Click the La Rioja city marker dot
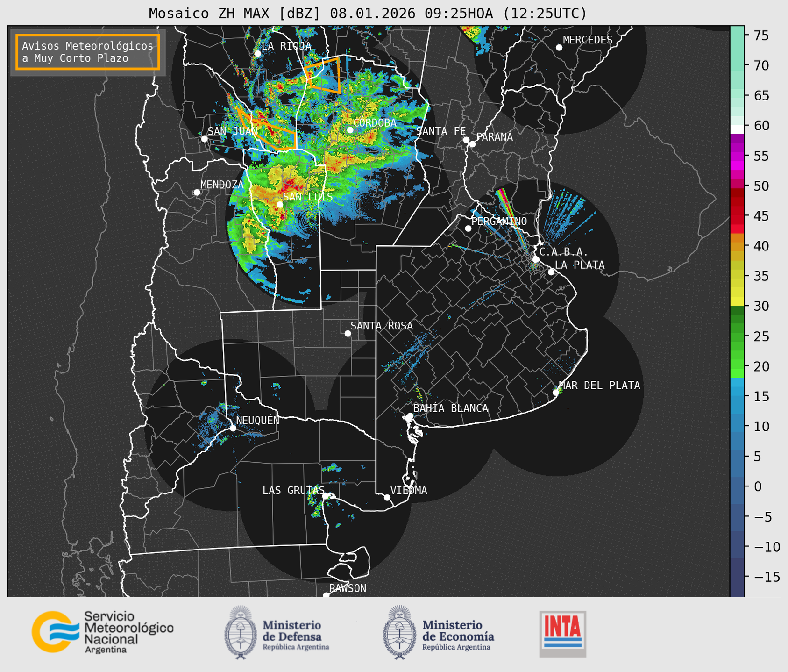This screenshot has height=672, width=788. point(258,54)
